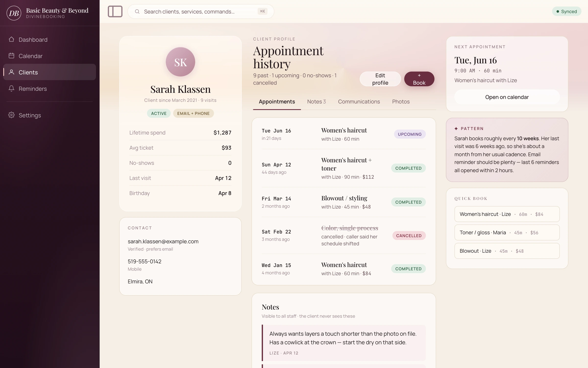Click COMPLETED badge on Apr 12 row
Image resolution: width=588 pixels, height=368 pixels.
408,168
